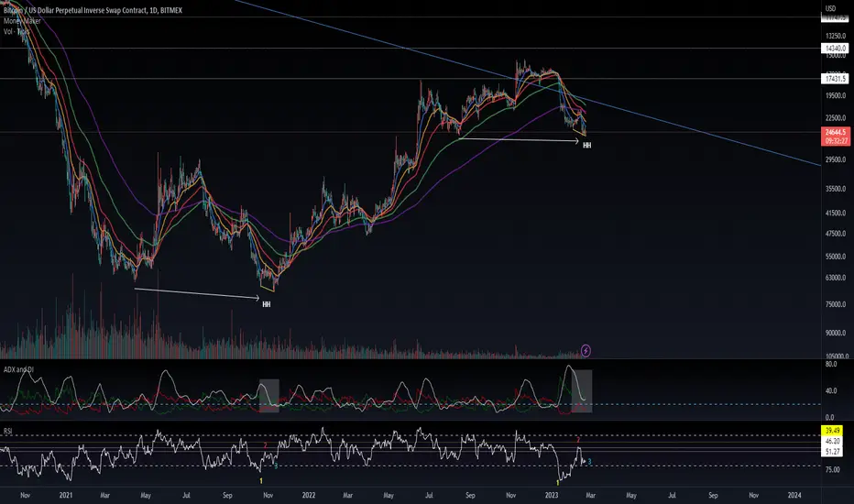This screenshot has height=504, width=854.
Task: Click the 63000.0 price axis value
Action: [x=836, y=278]
